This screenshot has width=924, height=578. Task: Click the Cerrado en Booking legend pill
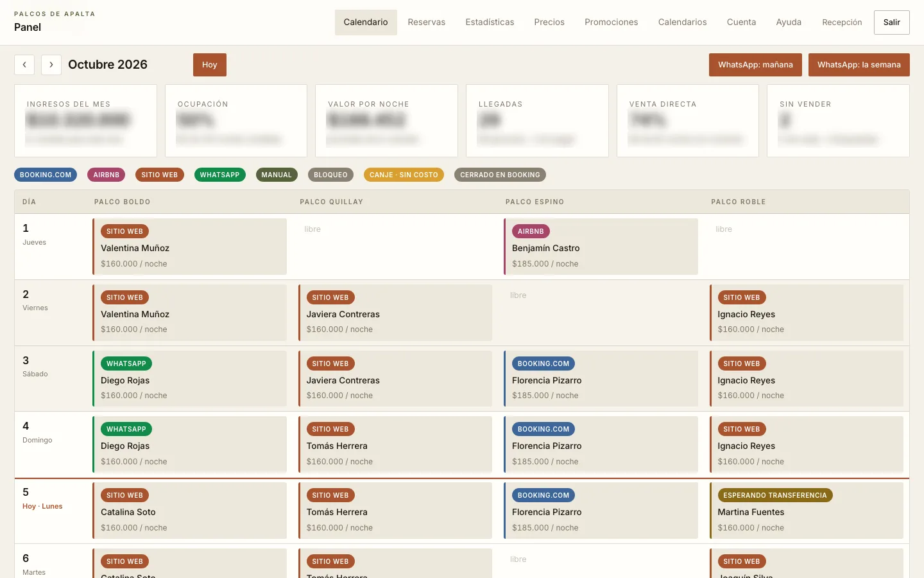[x=500, y=175]
